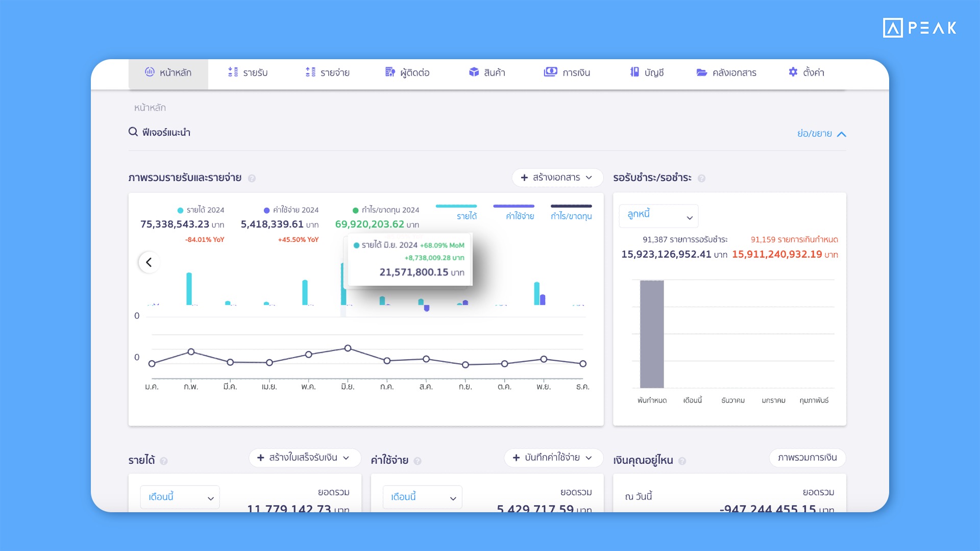Click the gray พ้นกำหนด overdue bar

pos(652,334)
